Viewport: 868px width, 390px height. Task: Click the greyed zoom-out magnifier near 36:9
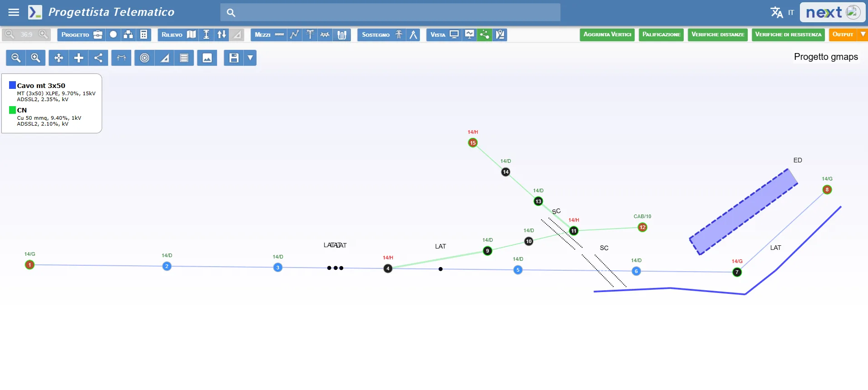tap(10, 34)
